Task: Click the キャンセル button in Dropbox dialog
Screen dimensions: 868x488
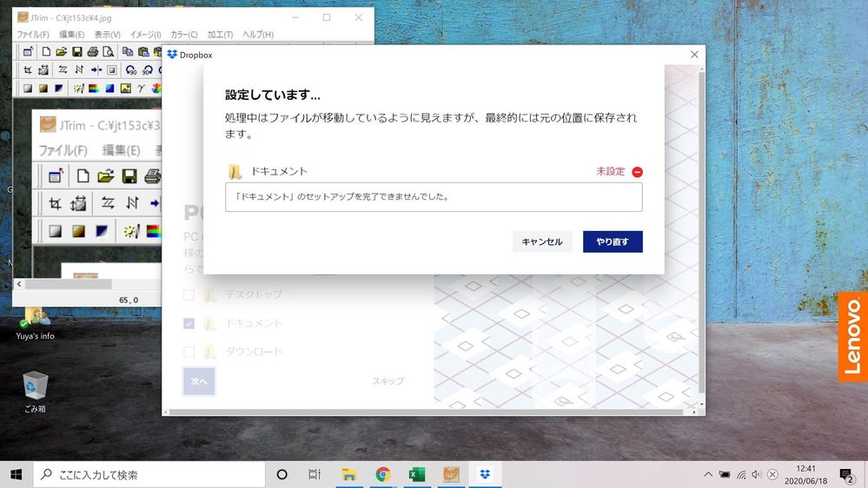Action: pos(542,241)
